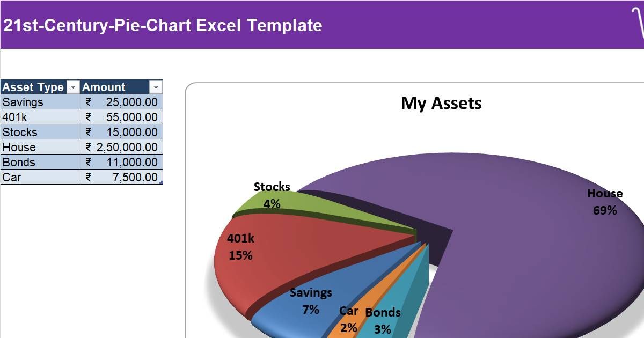Click the chart title My Assets
Viewport: 644px width, 338px height.
coord(441,103)
